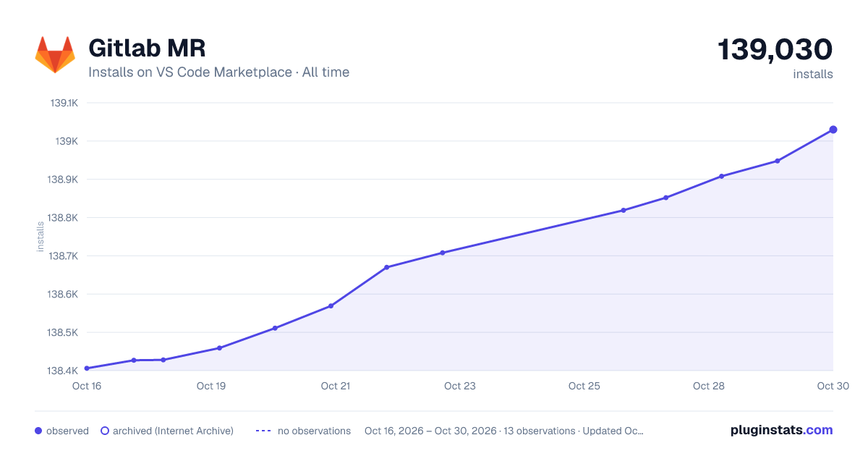Screen dimensions: 868x456
Task: Click the 138.9K y-axis label
Action: pyautogui.click(x=63, y=180)
